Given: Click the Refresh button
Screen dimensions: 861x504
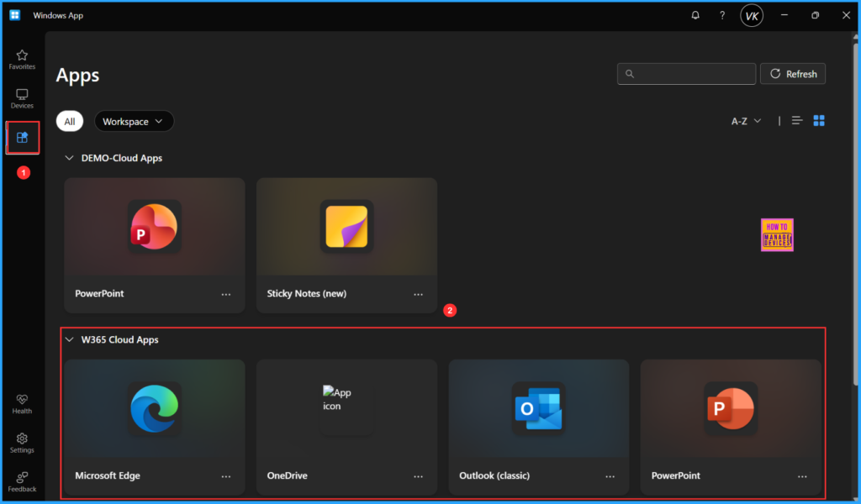Looking at the screenshot, I should pos(793,74).
